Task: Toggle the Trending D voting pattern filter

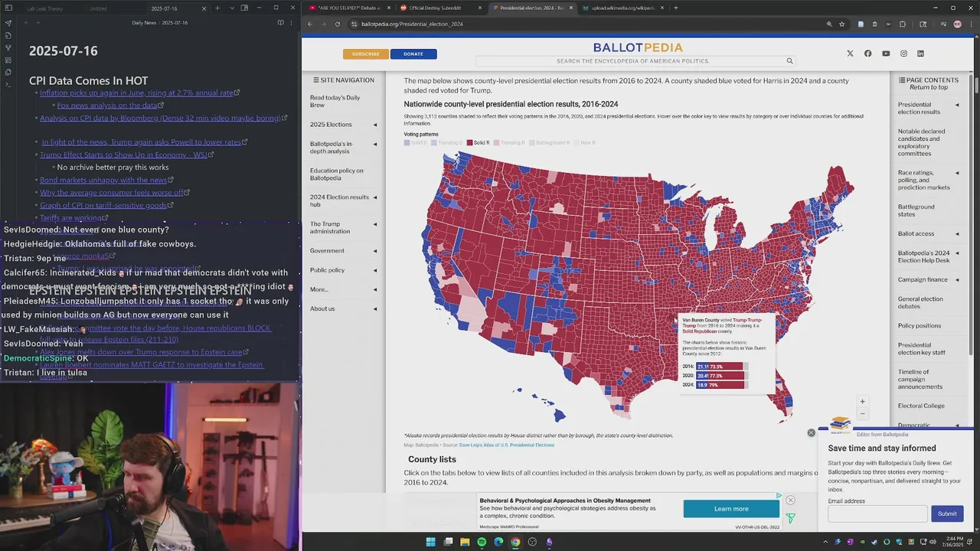Action: click(x=447, y=142)
